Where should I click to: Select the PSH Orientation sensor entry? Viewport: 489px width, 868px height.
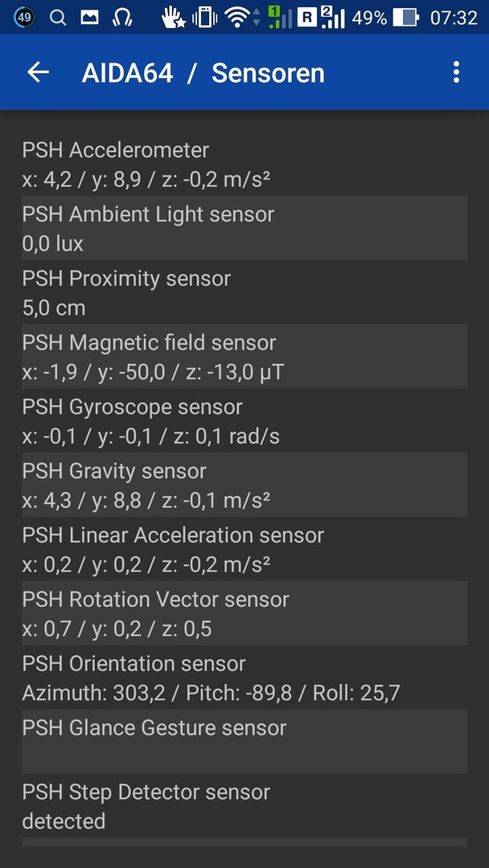244,678
